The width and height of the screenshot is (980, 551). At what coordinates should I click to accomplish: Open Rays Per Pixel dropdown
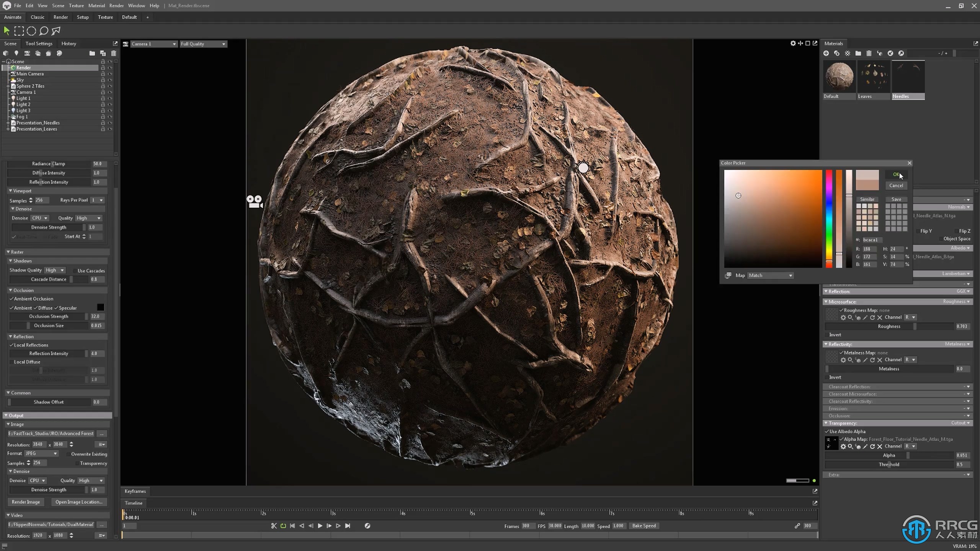(x=97, y=200)
